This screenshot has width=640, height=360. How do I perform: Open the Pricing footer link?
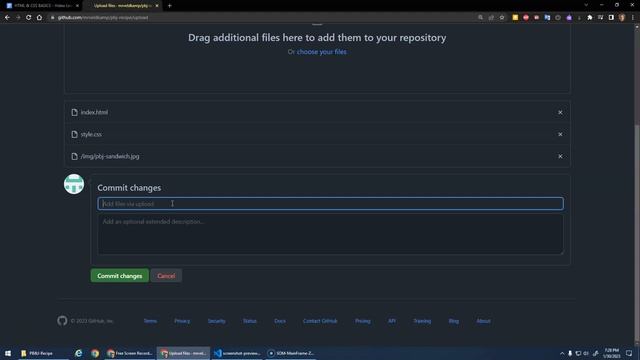[x=362, y=321]
